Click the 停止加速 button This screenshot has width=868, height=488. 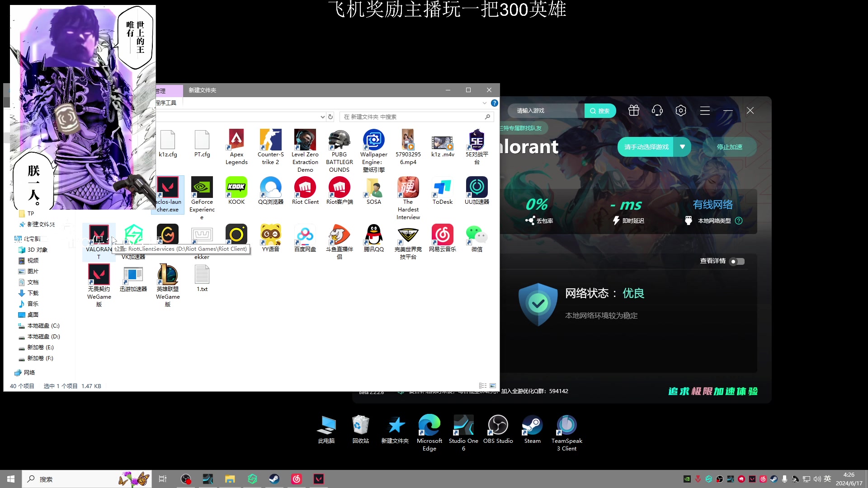coord(730,147)
